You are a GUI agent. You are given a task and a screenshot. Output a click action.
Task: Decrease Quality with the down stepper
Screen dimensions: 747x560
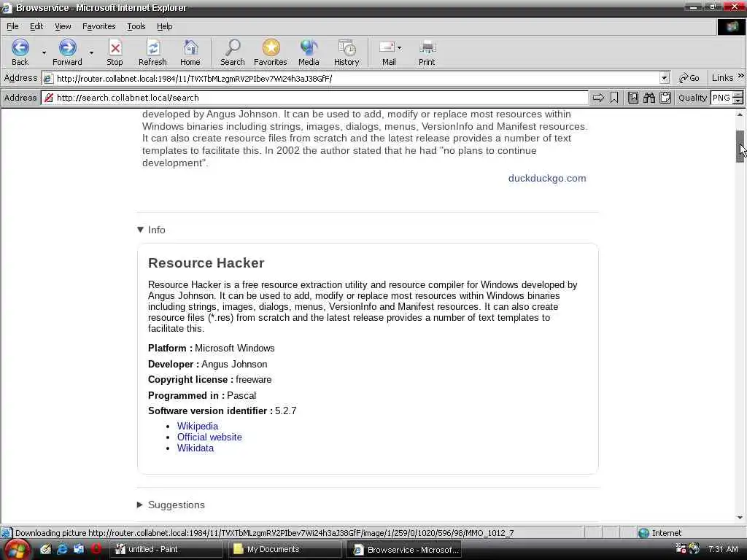click(x=738, y=101)
